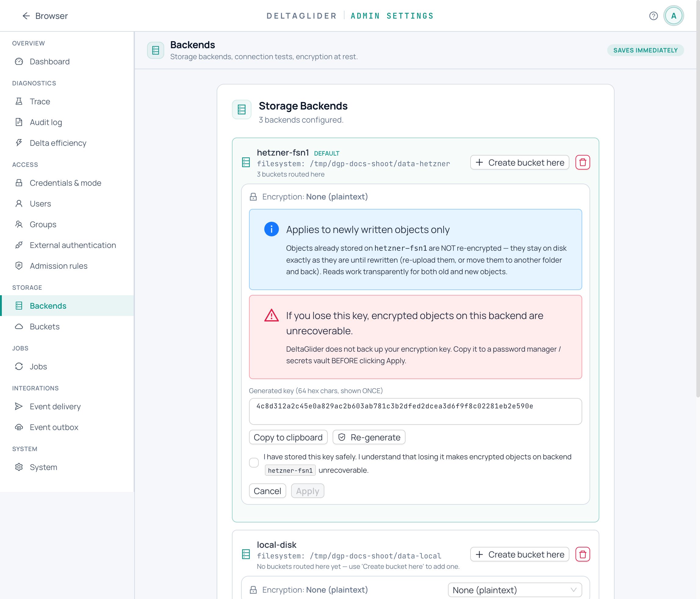Click the hetzner-fsn1 backend server icon
The image size is (700, 599).
tap(246, 163)
